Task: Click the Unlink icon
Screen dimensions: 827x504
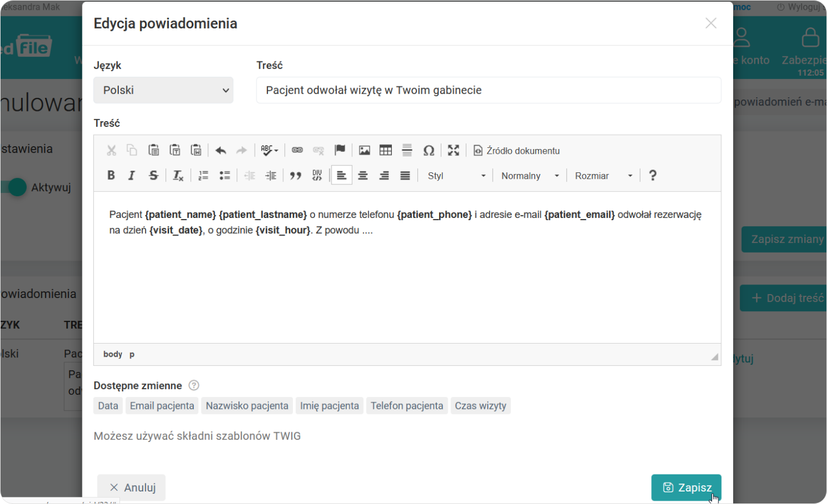Action: click(x=319, y=150)
